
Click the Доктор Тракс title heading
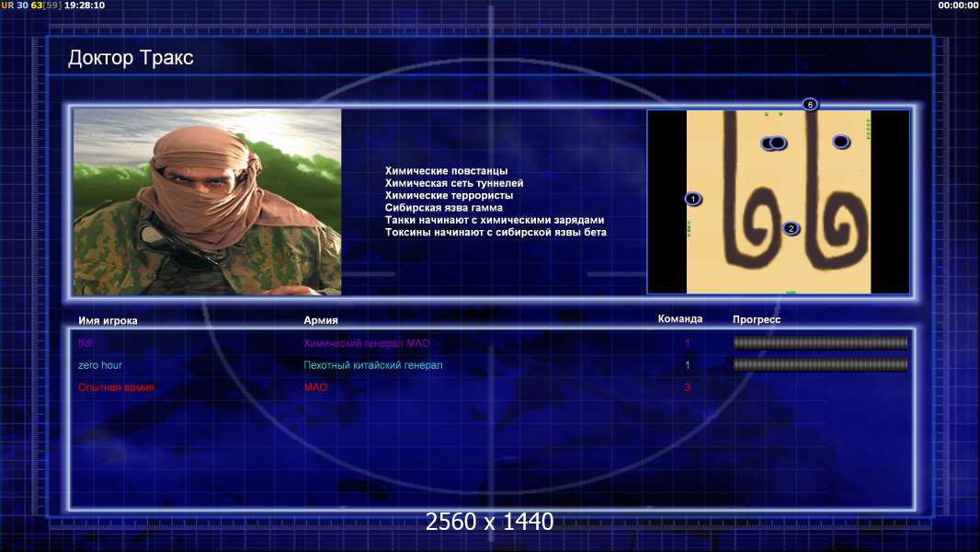tap(131, 58)
